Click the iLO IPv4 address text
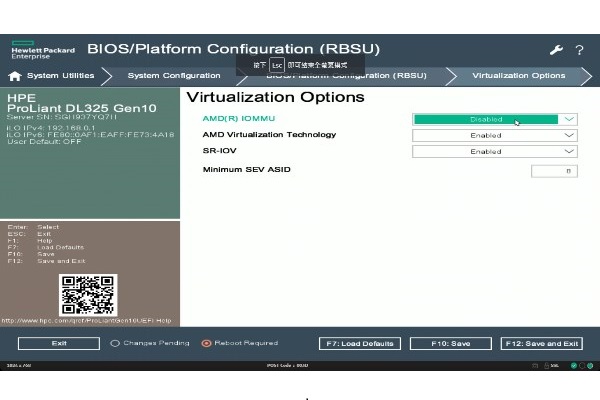This screenshot has height=400, width=600. click(51, 128)
